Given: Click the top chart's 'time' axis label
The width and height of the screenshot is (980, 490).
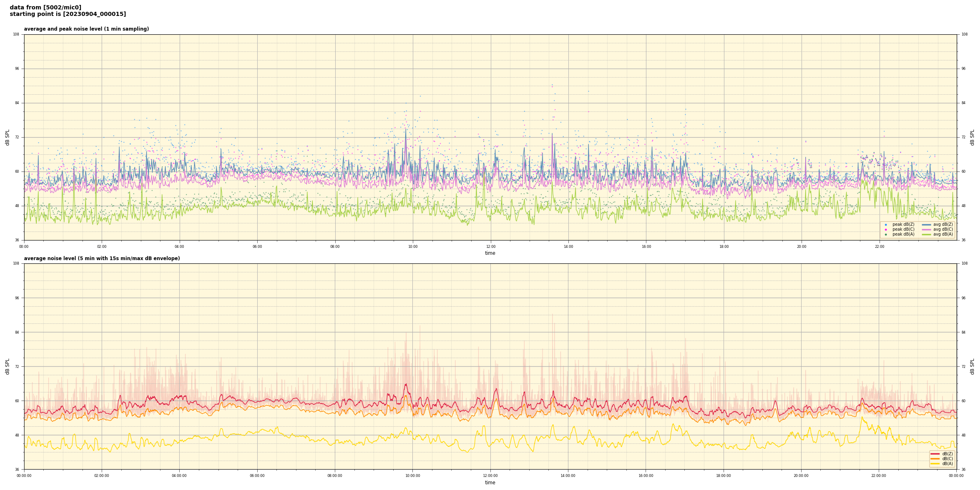Looking at the screenshot, I should click(x=490, y=253).
